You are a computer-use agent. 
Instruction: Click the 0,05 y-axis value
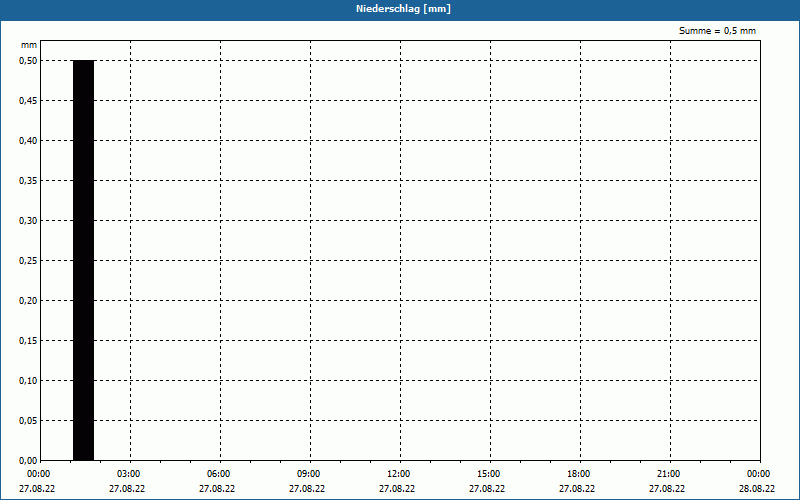(28, 420)
